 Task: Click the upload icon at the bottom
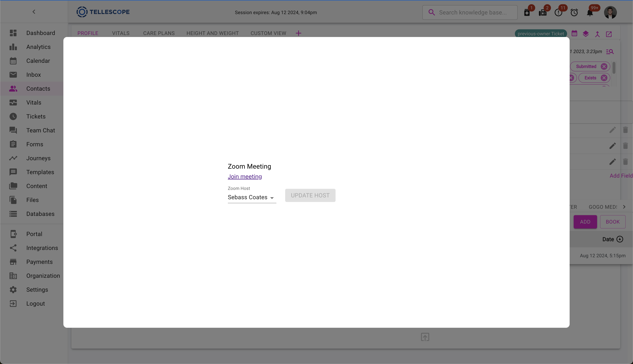[425, 337]
